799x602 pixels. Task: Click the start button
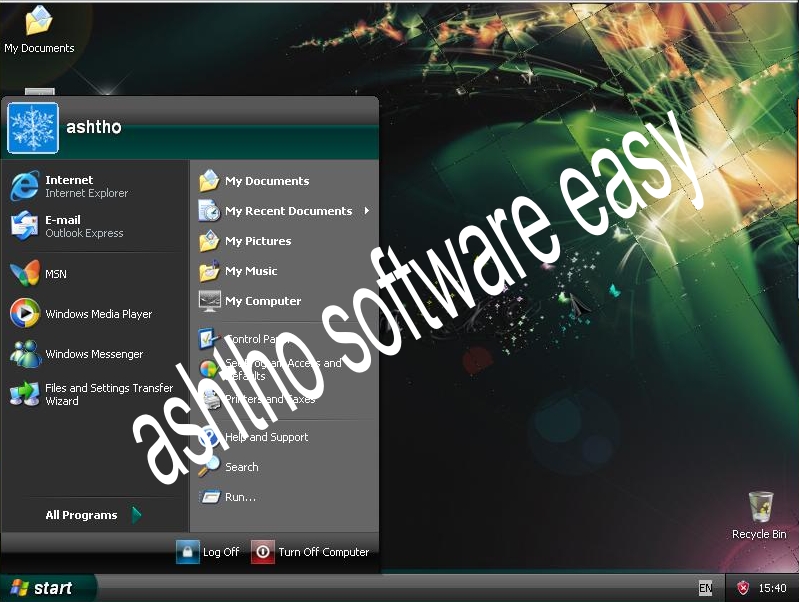coord(47,588)
